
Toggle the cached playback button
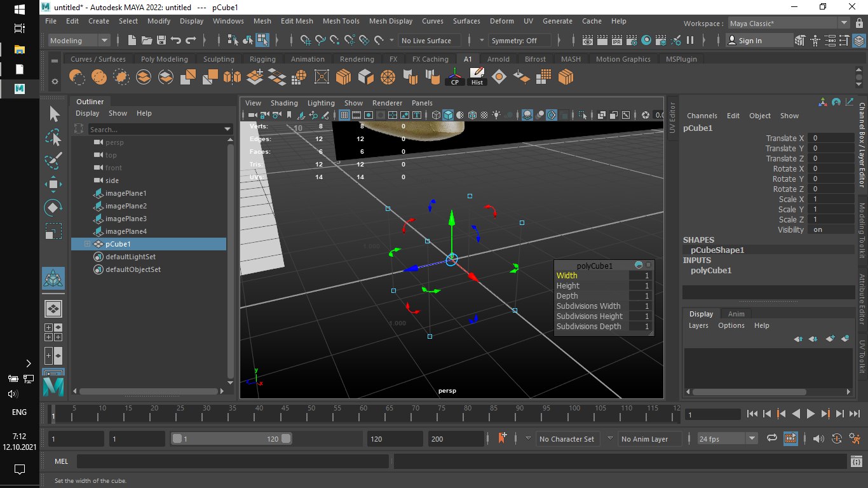pos(790,438)
